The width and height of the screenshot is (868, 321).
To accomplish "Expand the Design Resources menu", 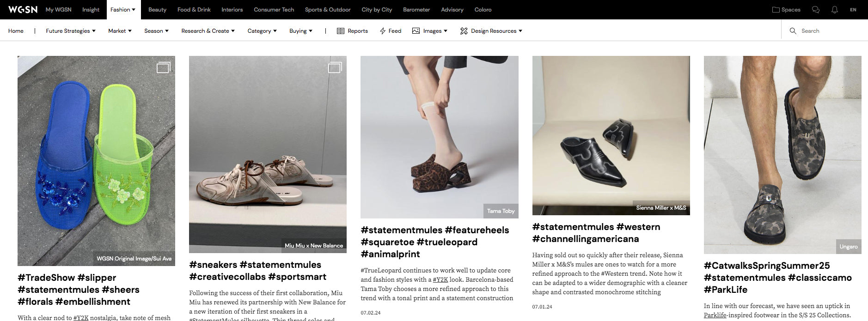I will tap(491, 31).
